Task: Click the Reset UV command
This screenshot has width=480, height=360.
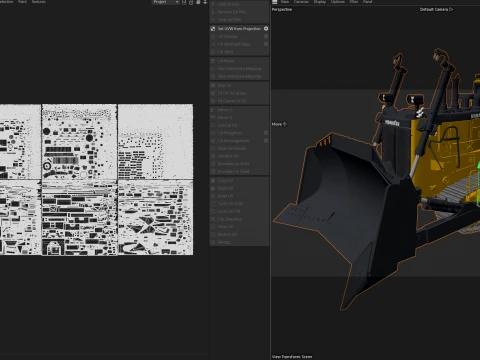Action: coord(239,196)
